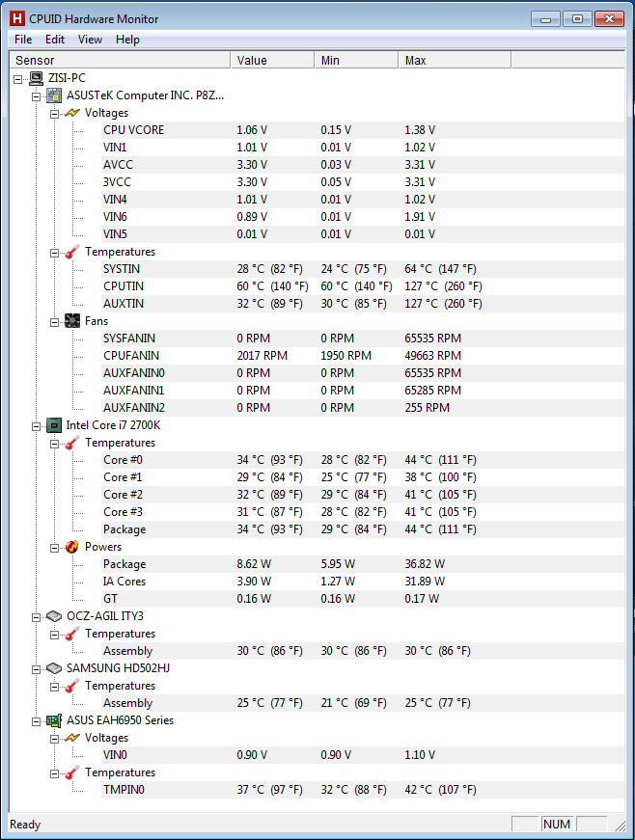Select the VIN0 voltage row
This screenshot has height=840, width=635.
tap(363, 755)
